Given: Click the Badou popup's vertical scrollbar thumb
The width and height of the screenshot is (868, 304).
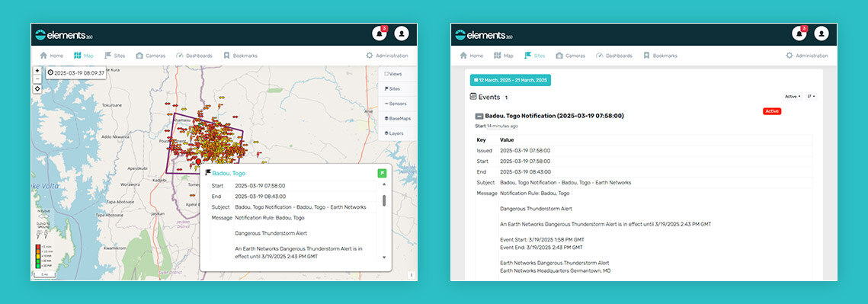Looking at the screenshot, I should 384,200.
